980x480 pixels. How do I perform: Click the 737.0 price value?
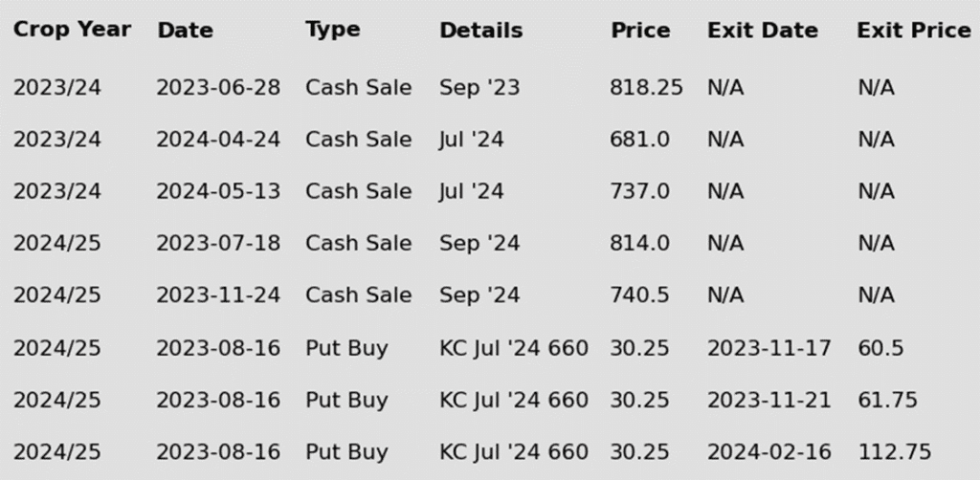(x=639, y=191)
